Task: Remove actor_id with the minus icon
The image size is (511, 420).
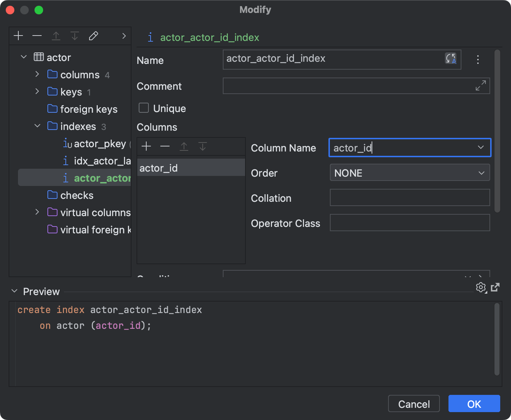Action: point(165,146)
